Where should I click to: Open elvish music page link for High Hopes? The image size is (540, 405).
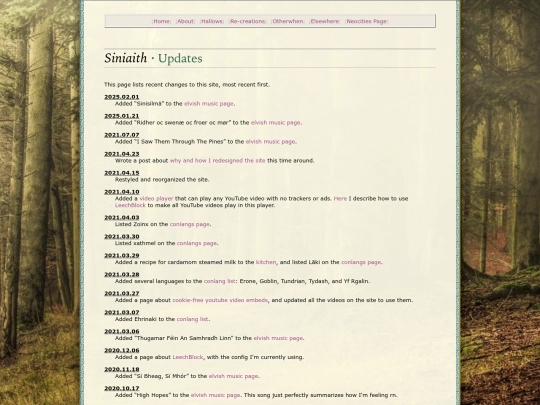216,395
